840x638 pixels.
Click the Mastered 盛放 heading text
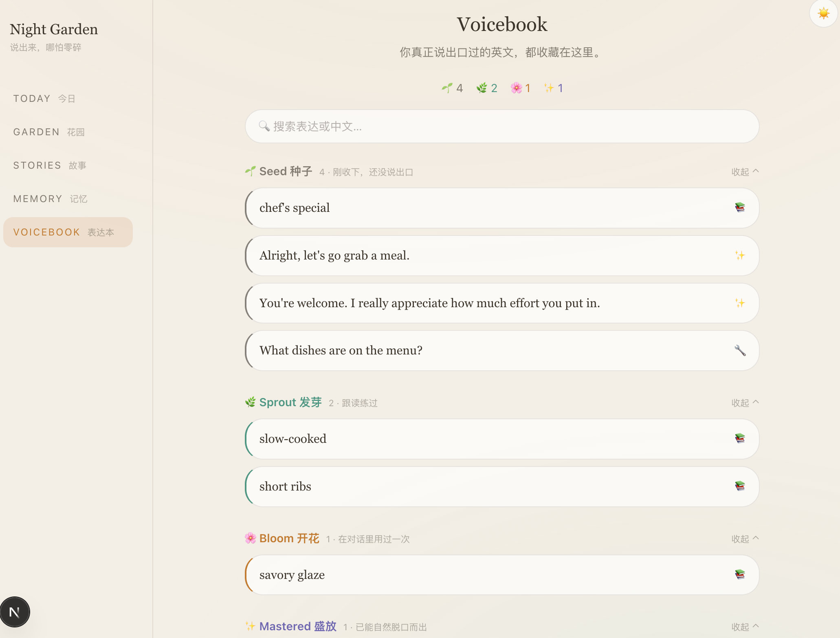(298, 627)
